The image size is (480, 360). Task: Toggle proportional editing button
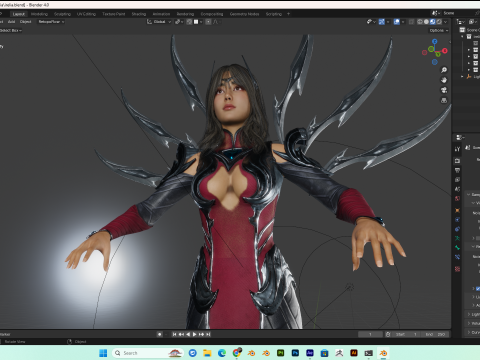click(x=208, y=22)
